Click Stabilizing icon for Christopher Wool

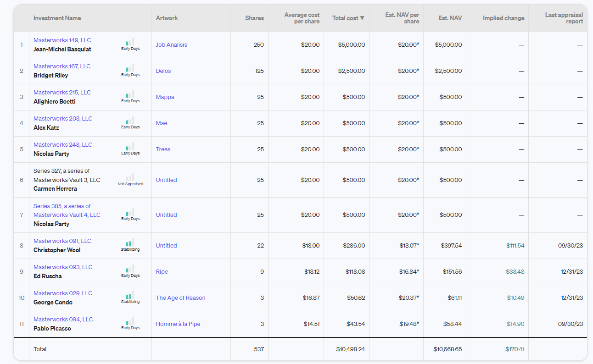point(130,245)
